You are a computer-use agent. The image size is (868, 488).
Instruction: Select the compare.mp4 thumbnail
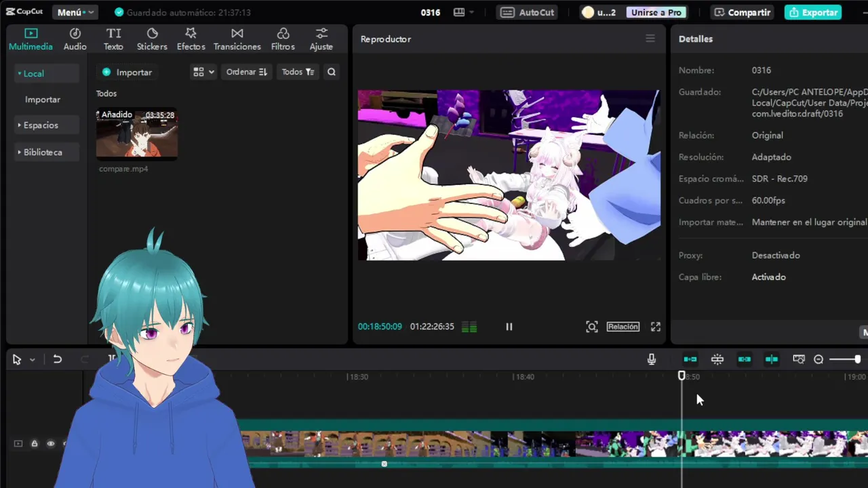click(137, 133)
